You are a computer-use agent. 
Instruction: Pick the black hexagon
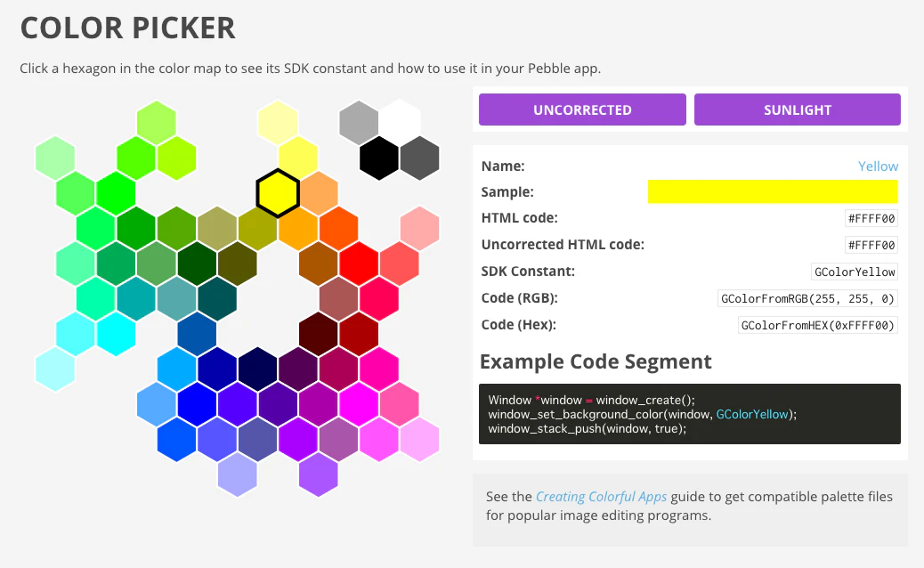[379, 158]
